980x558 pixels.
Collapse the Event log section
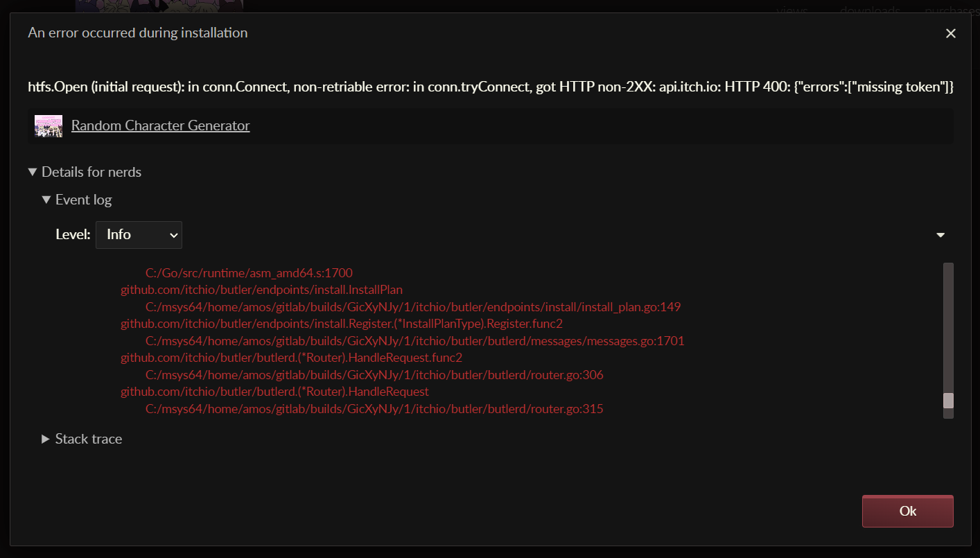pos(76,200)
